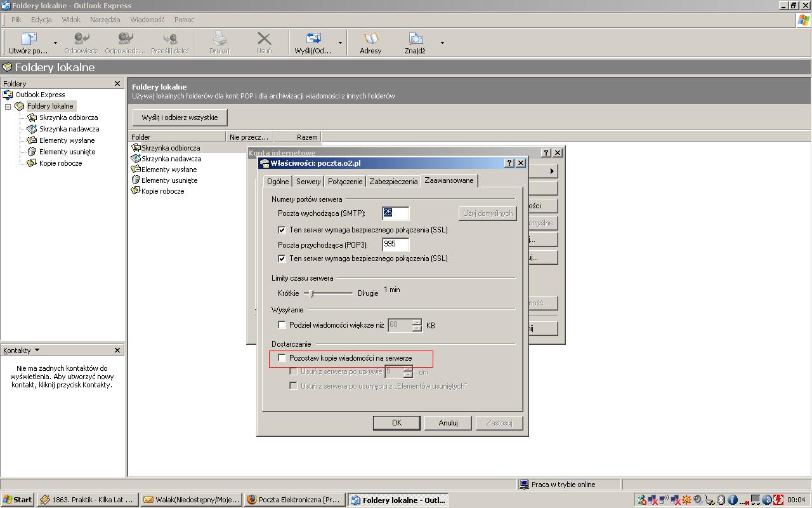Check Usuń z serwera po upływie option

(294, 371)
